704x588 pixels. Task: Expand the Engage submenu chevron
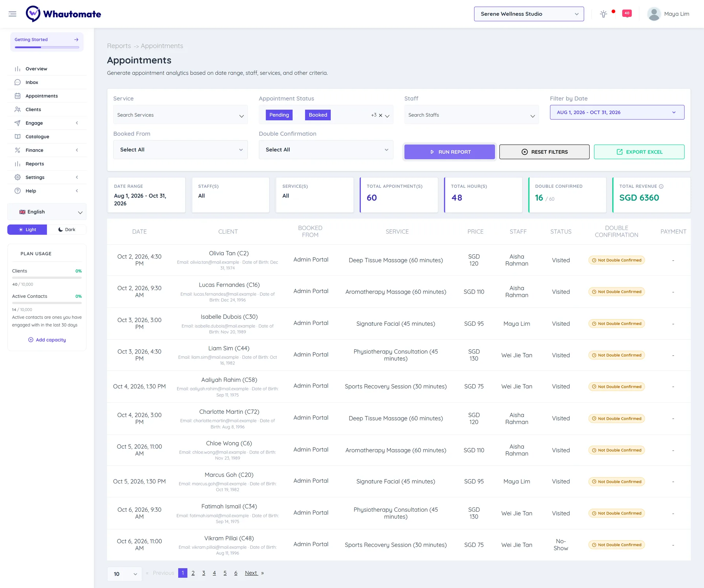pyautogui.click(x=77, y=123)
